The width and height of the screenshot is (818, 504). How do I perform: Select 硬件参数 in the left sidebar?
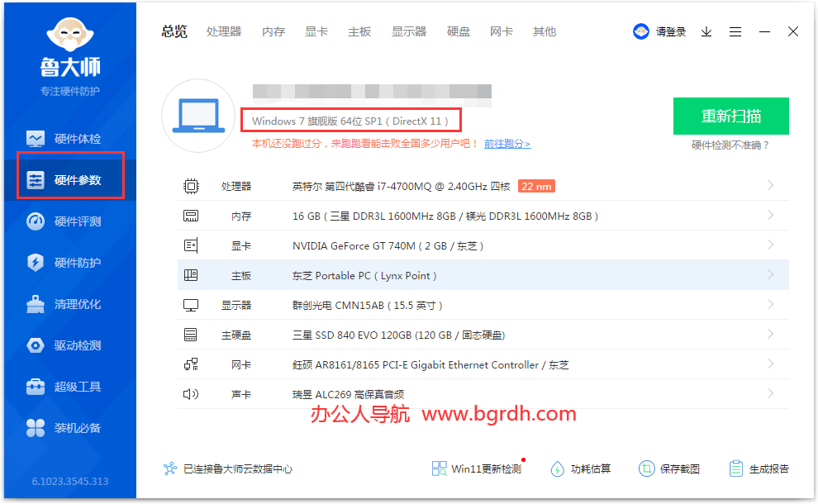tap(70, 176)
